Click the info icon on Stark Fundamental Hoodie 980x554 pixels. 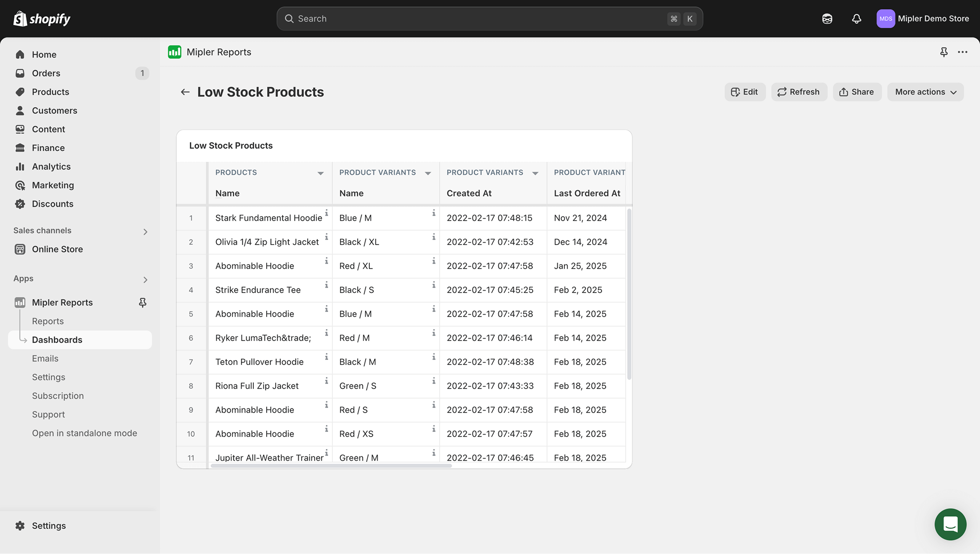(327, 214)
